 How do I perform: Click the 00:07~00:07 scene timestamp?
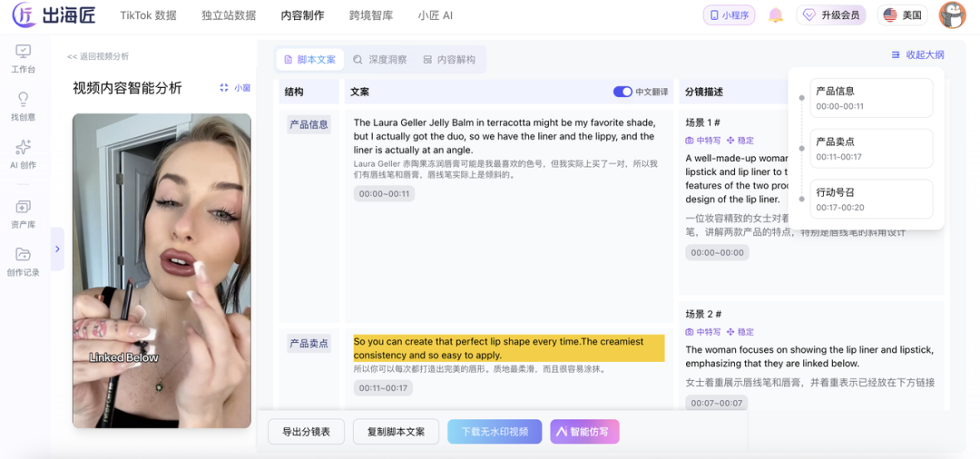tap(716, 403)
